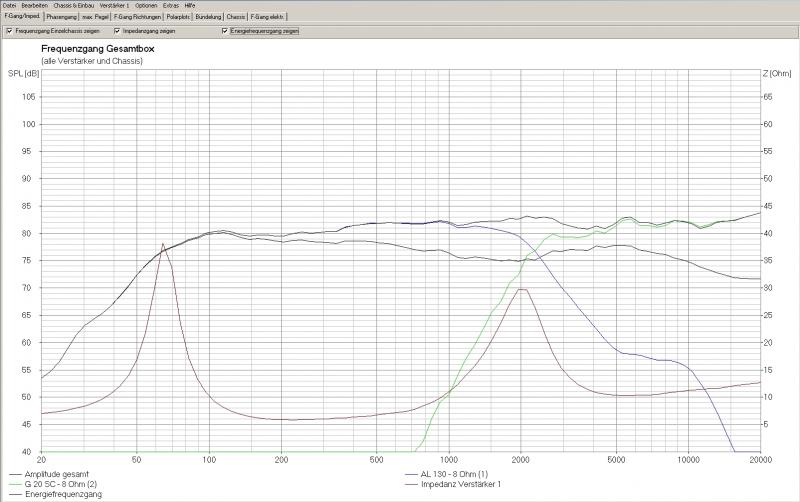The height and width of the screenshot is (502, 800).
Task: Switch to the Chassis tab
Action: 236,17
